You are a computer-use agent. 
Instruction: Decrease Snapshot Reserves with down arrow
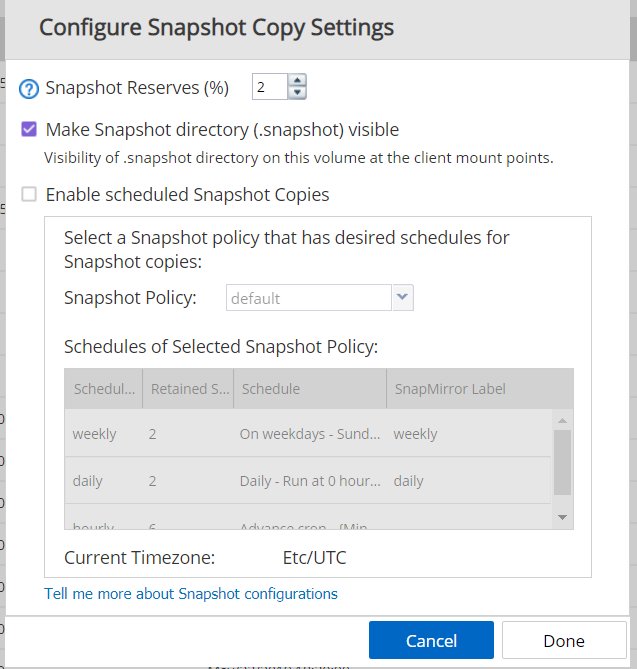pyautogui.click(x=297, y=94)
